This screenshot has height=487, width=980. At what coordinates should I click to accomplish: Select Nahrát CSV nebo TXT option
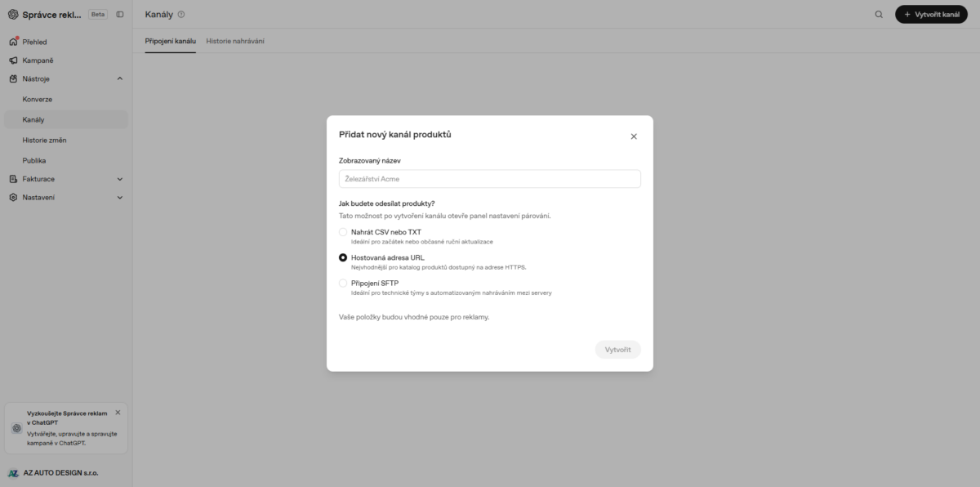pos(343,232)
